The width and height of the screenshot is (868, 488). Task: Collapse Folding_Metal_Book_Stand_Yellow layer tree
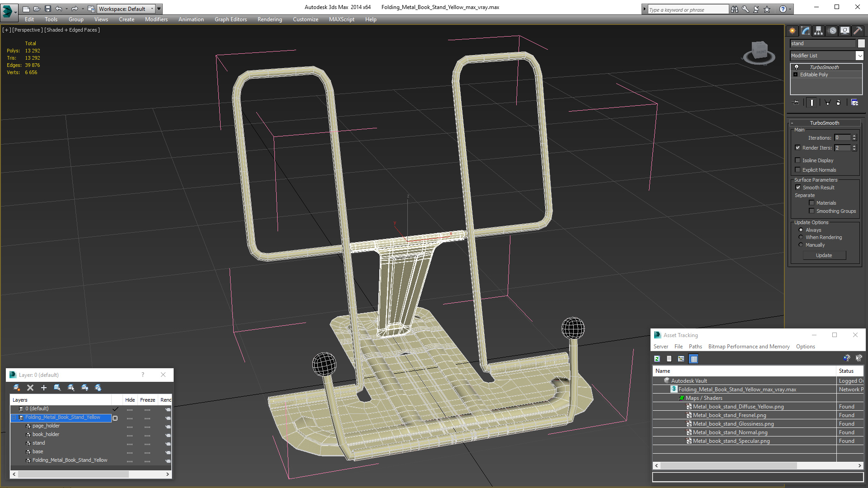click(14, 418)
